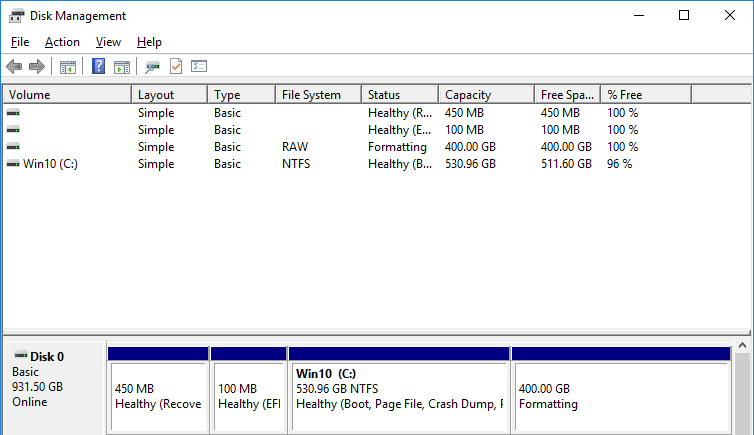Select the 450 MB volume's drive icon
The width and height of the screenshot is (754, 435).
tap(13, 112)
